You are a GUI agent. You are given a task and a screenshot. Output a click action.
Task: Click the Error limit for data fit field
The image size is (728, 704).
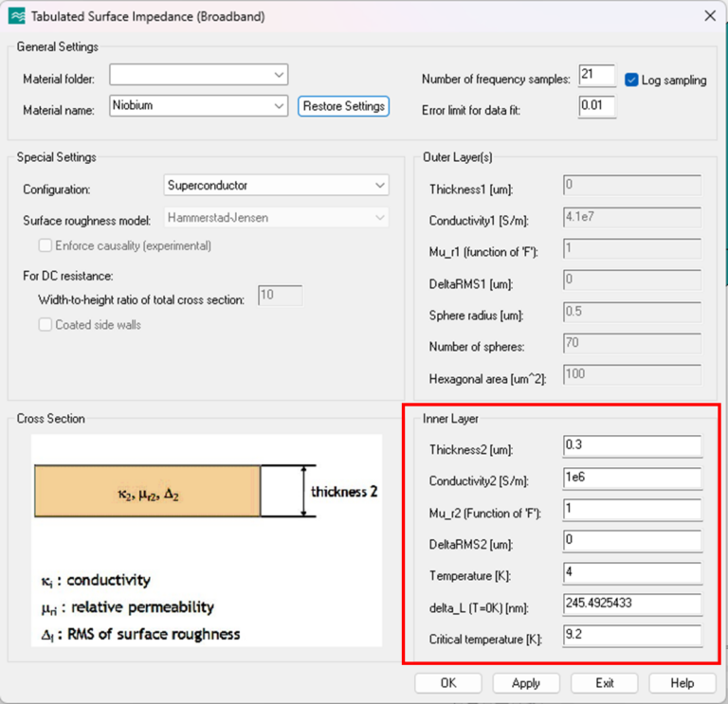597,107
